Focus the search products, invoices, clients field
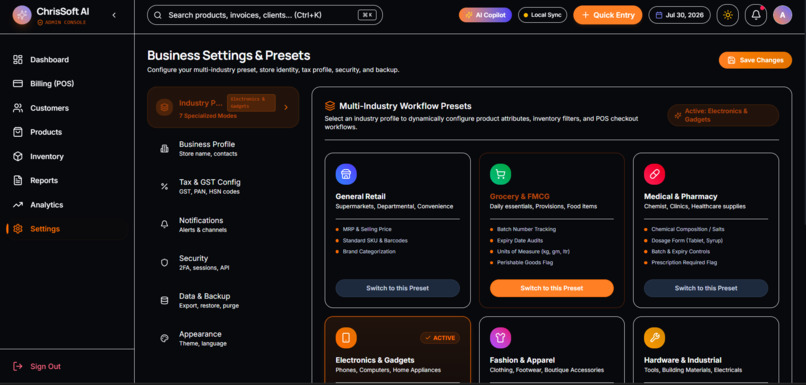806x385 pixels. [265, 15]
